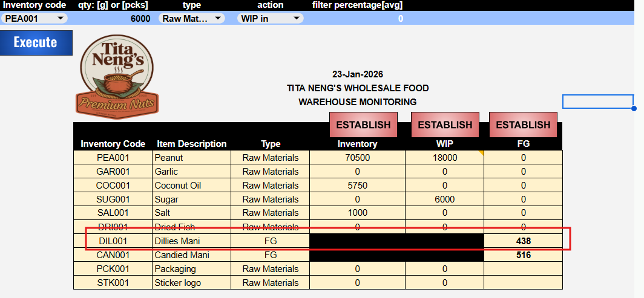
Task: Select the Coconut Oil inventory cell 5750
Action: tap(357, 186)
